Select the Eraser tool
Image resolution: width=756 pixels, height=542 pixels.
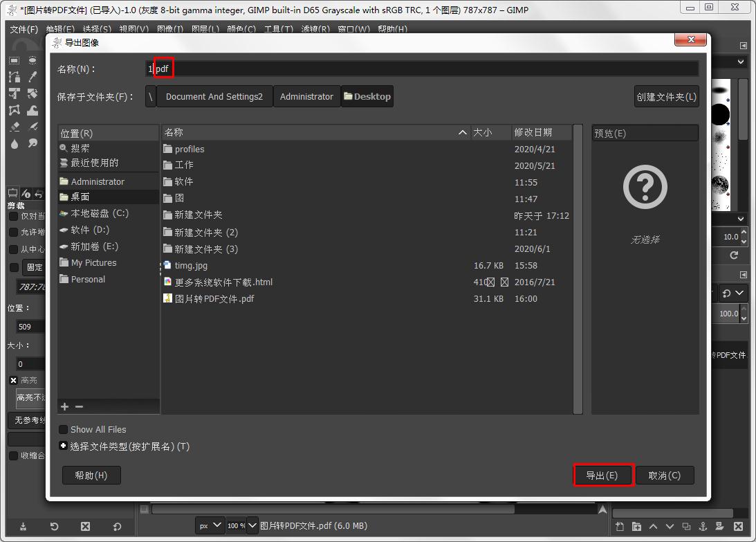14,127
